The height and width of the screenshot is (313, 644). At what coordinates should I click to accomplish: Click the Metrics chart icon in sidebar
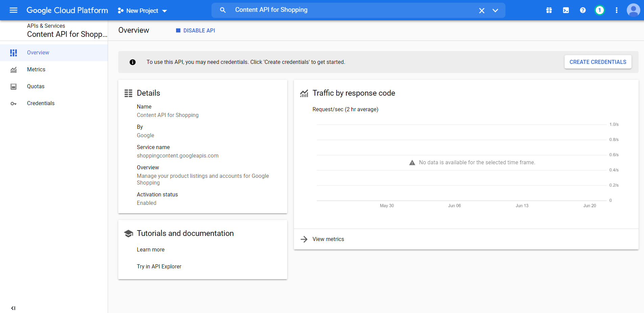pos(14,70)
